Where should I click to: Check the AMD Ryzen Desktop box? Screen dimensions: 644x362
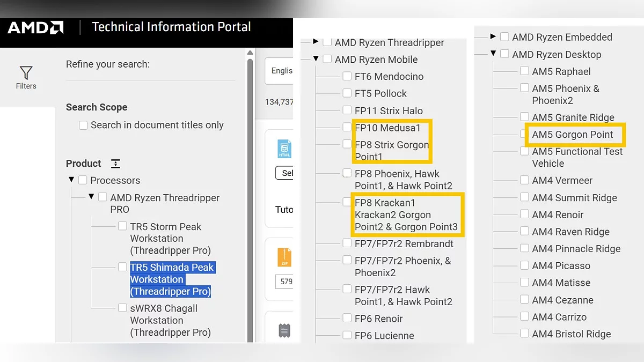click(x=504, y=54)
